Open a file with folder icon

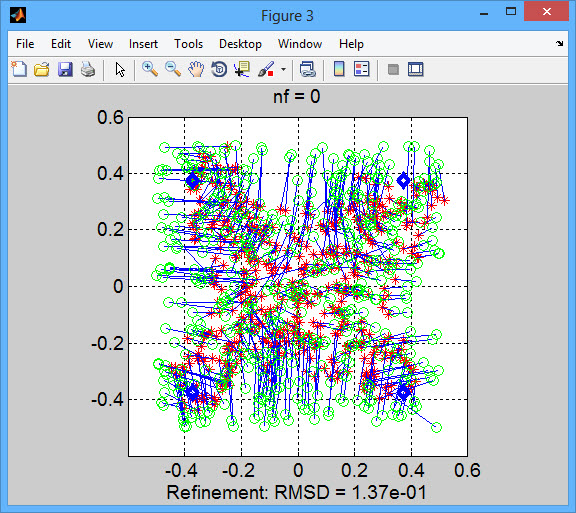click(x=42, y=69)
